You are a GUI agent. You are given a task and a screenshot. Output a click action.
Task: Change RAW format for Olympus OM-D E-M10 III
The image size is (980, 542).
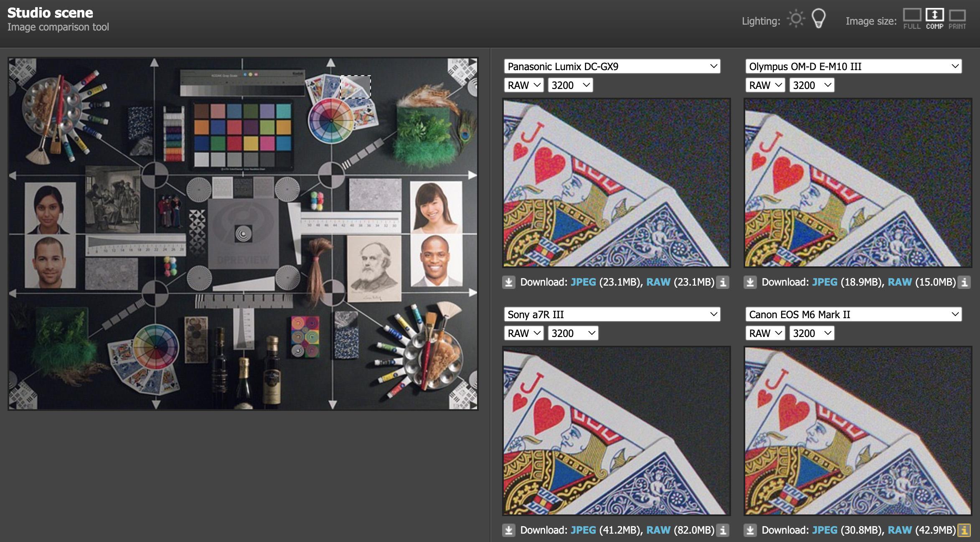[765, 85]
